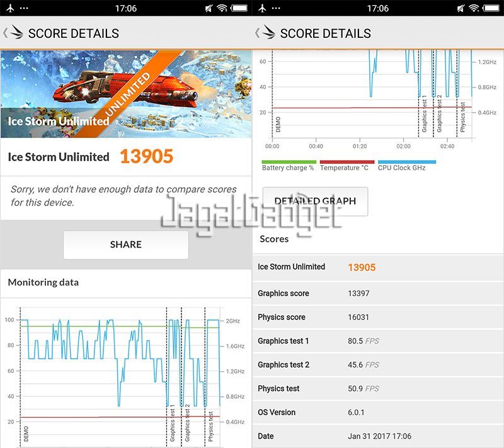Click the green Battery charge % legend swatch

[289, 162]
